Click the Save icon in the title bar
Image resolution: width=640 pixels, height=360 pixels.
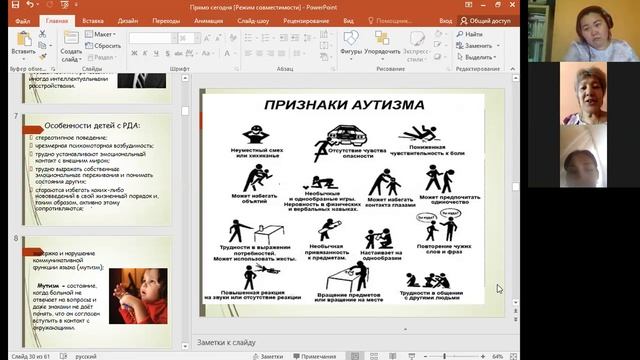pyautogui.click(x=16, y=5)
